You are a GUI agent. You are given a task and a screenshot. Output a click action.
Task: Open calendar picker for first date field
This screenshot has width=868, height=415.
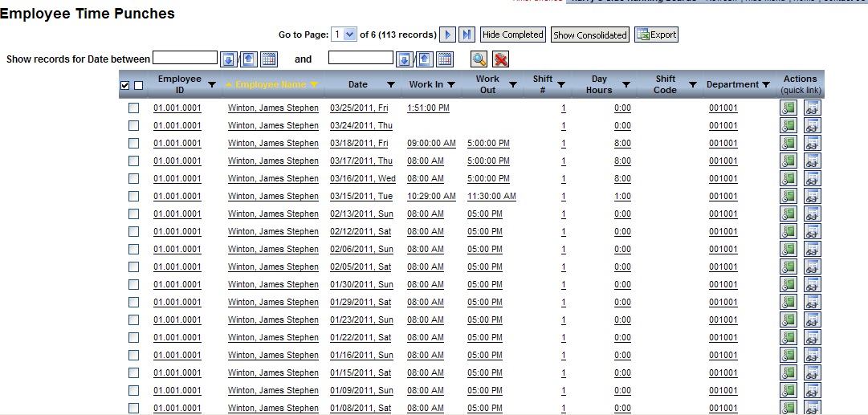pyautogui.click(x=269, y=59)
